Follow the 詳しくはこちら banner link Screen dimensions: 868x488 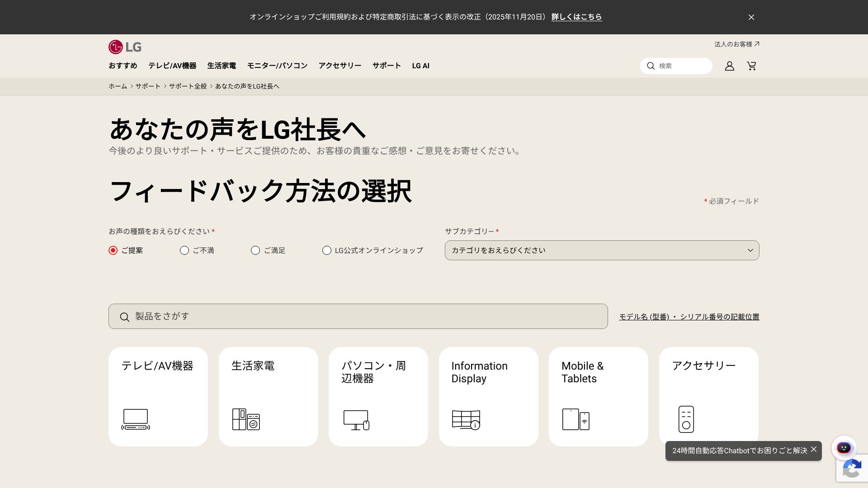coord(577,17)
